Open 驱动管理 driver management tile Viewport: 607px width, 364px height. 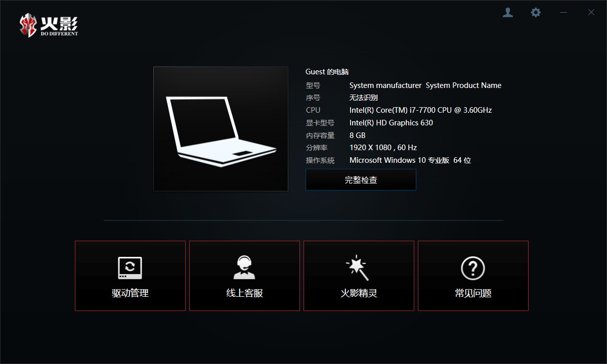(x=130, y=276)
